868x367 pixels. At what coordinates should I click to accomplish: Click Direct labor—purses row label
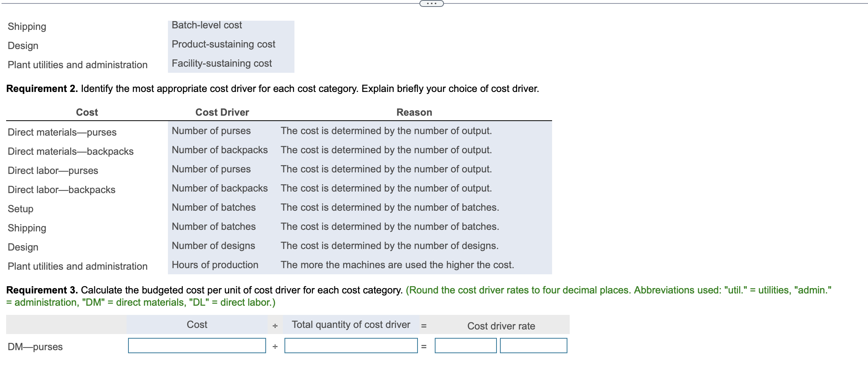point(53,171)
